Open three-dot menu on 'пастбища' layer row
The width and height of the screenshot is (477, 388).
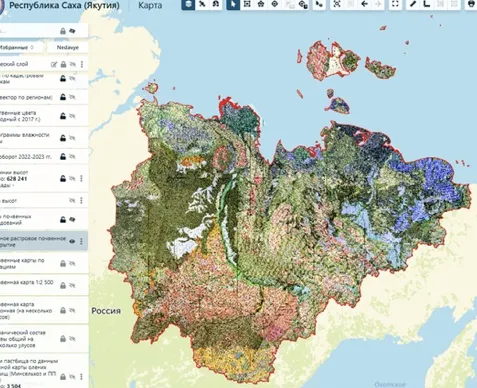pyautogui.click(x=81, y=377)
